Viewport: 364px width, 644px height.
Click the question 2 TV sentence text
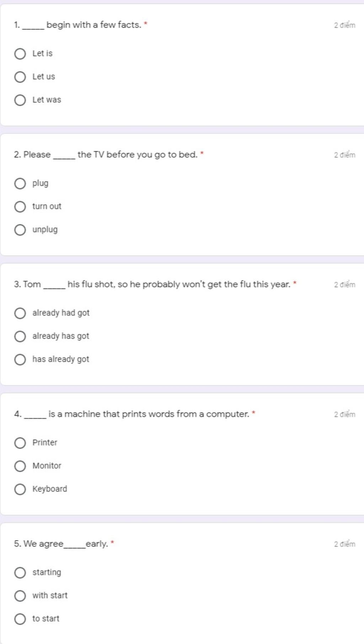coord(137,155)
